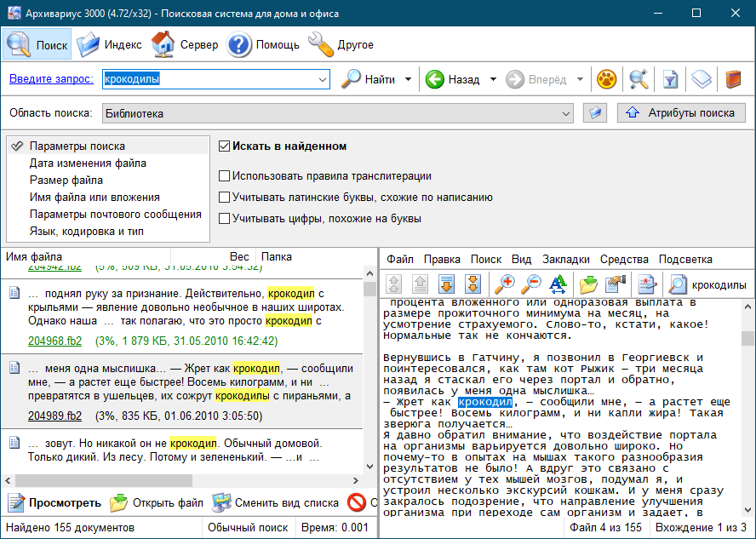Open the Вид menu
This screenshot has height=539, width=756.
click(x=521, y=260)
